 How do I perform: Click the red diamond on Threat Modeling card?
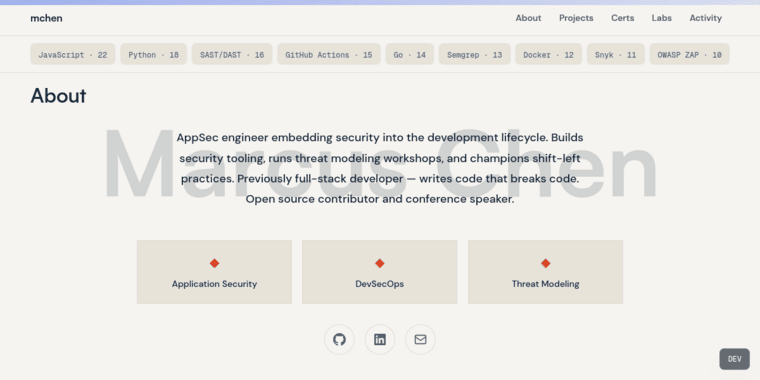(x=545, y=263)
